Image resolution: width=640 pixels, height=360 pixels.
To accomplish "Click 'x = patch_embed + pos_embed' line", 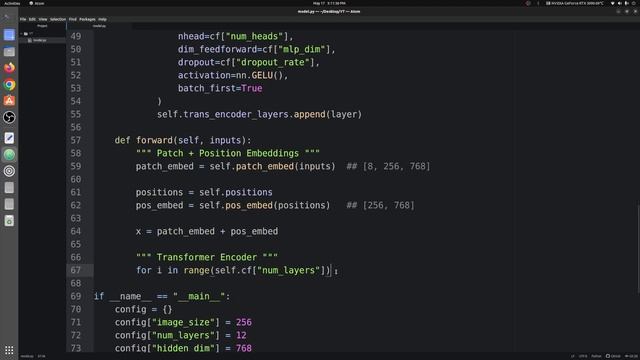I will coord(207,231).
